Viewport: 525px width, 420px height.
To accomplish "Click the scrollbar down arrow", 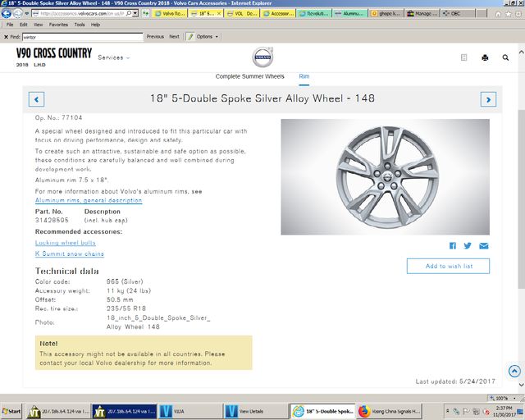I will (522, 385).
